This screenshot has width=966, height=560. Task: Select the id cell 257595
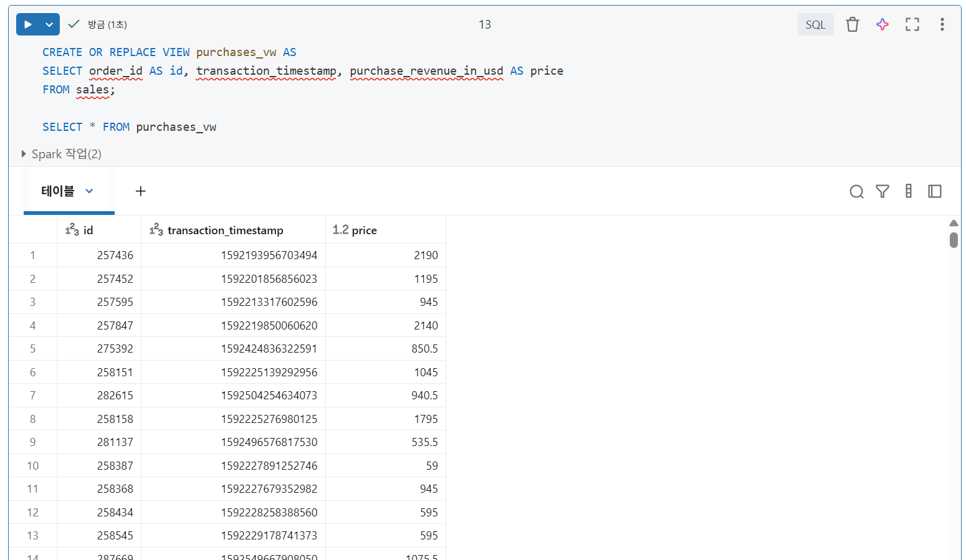(x=99, y=302)
